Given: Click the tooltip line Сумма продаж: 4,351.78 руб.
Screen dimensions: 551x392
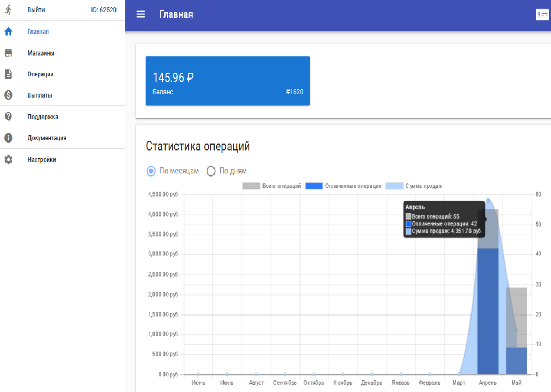Looking at the screenshot, I should point(444,232).
